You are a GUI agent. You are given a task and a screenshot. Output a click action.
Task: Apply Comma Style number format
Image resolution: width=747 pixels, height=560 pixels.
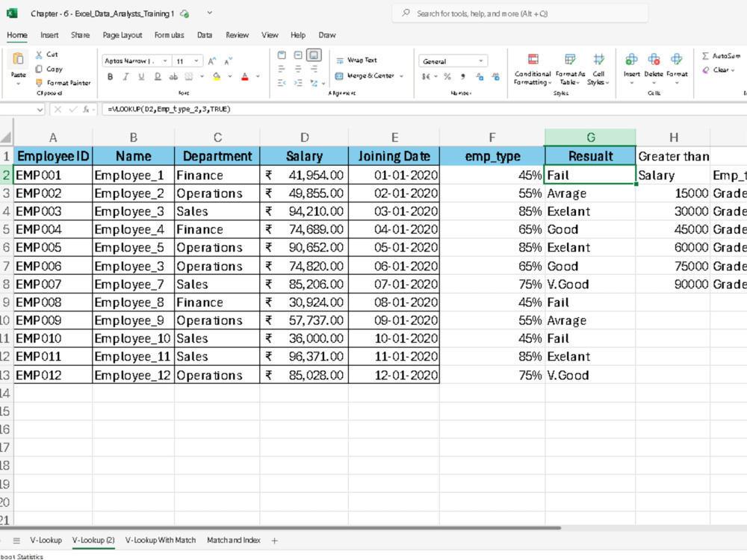pyautogui.click(x=463, y=77)
